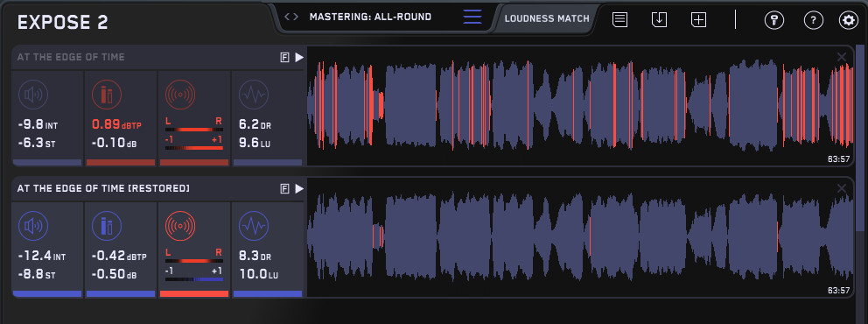Image resolution: width=868 pixels, height=324 pixels.
Task: Select the red 0.89 dBTP reading
Action: 116,125
